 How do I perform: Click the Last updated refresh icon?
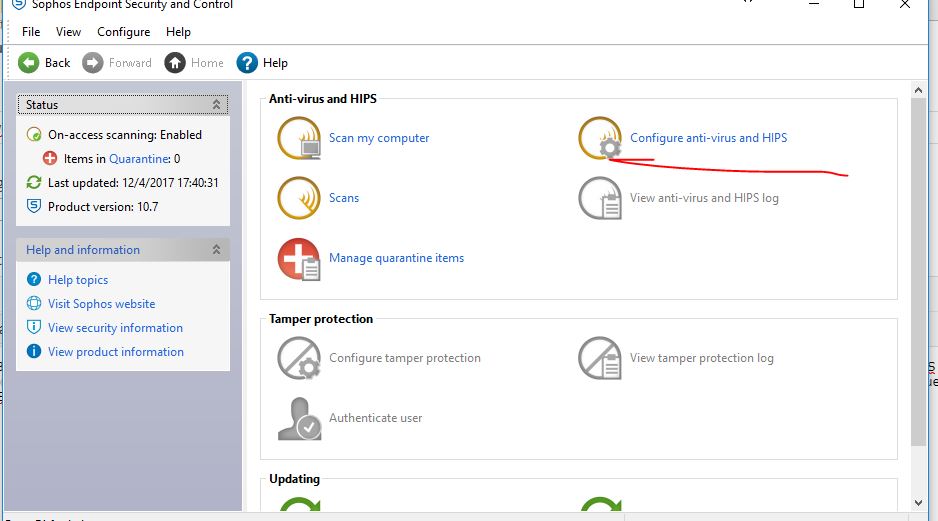pos(34,182)
